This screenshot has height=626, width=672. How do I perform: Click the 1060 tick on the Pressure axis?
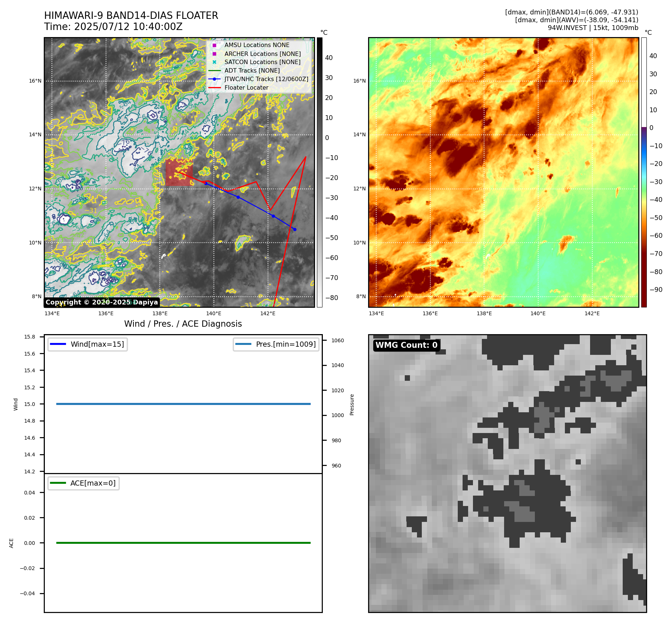pos(338,340)
